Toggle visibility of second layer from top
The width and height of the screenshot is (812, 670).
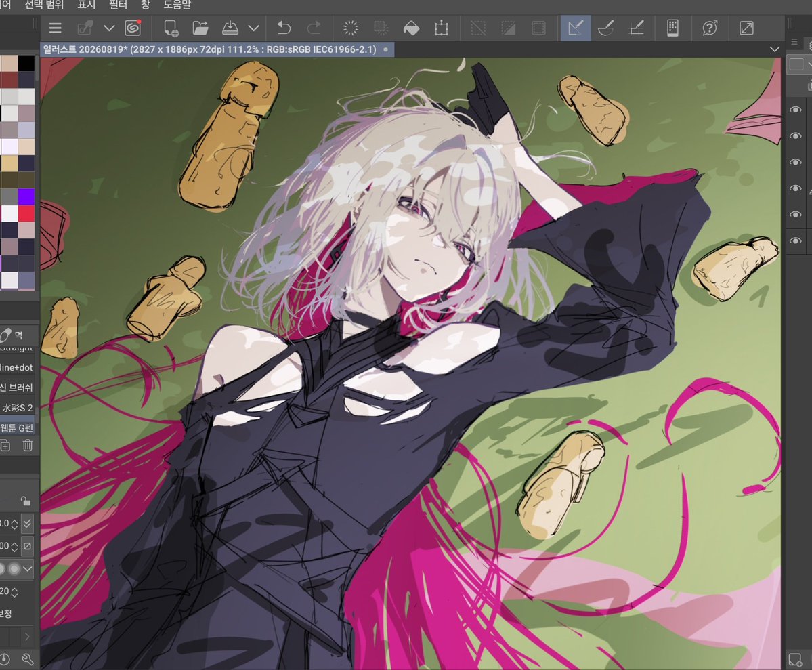(796, 135)
